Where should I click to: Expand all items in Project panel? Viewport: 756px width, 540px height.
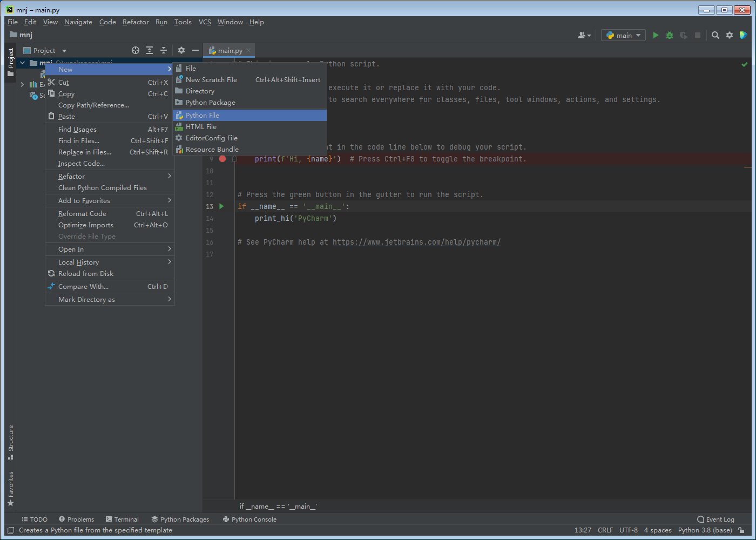point(150,50)
